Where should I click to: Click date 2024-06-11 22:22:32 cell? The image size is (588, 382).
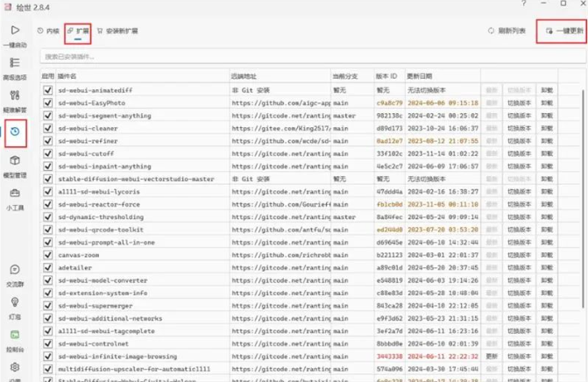pos(443,356)
